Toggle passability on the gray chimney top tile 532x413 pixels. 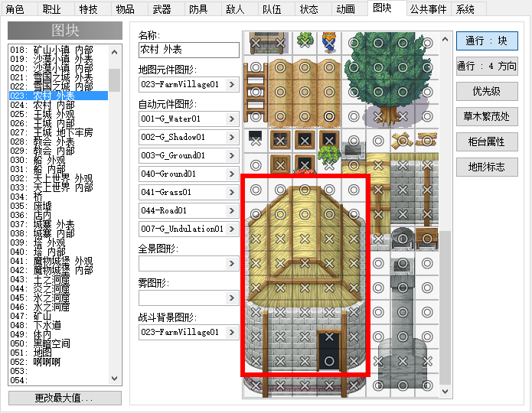tap(403, 263)
